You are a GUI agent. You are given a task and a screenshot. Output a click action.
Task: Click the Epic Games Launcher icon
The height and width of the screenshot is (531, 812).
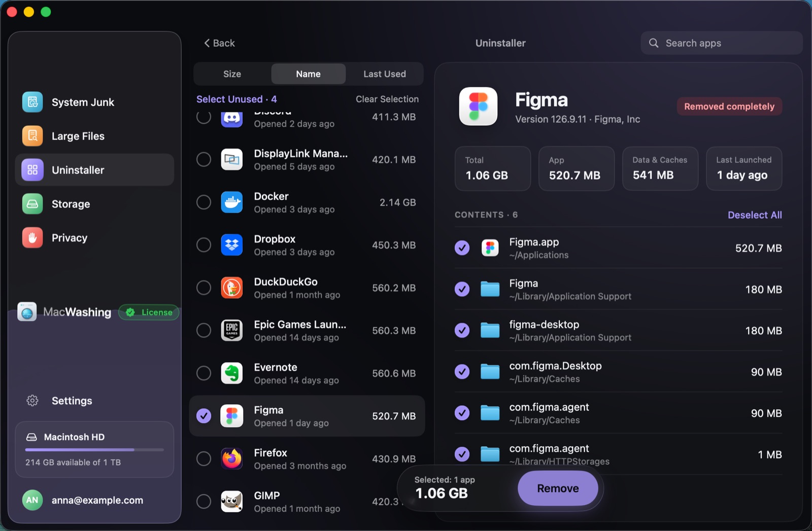tap(232, 331)
